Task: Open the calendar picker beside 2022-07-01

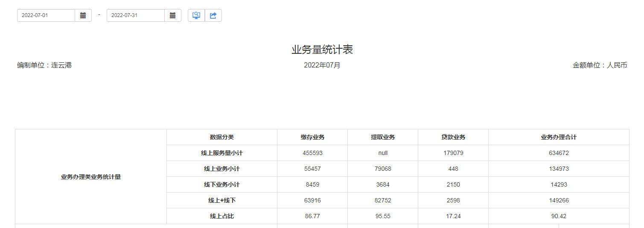Action: (83, 15)
